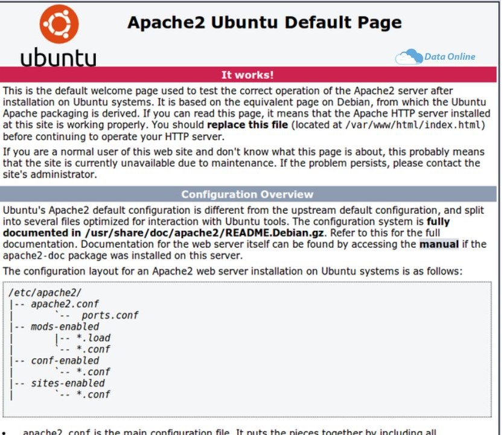
Task: Click the /usr/share/doc/apache2/README.Debian.gz path text
Action: click(204, 233)
